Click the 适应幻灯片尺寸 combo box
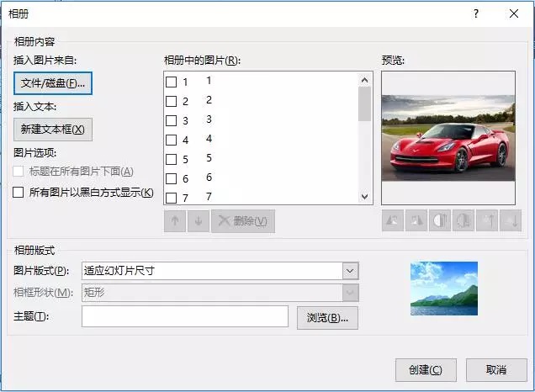This screenshot has height=392, width=535. pos(220,271)
